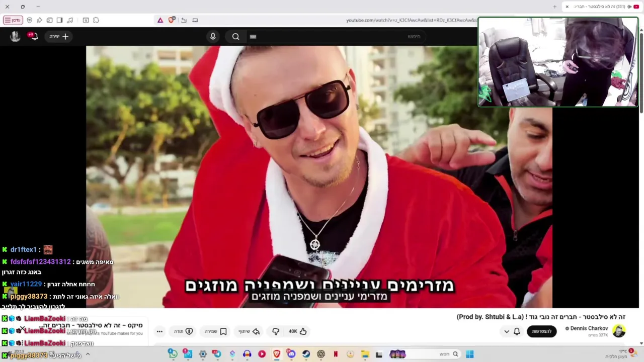Open Steam from the taskbar
644x362 pixels.
[306, 354]
